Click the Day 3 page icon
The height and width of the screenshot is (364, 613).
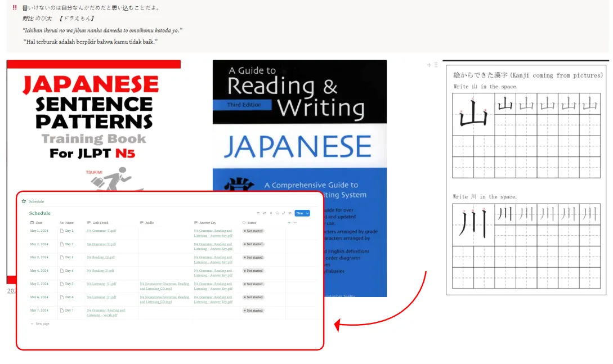[x=62, y=257]
